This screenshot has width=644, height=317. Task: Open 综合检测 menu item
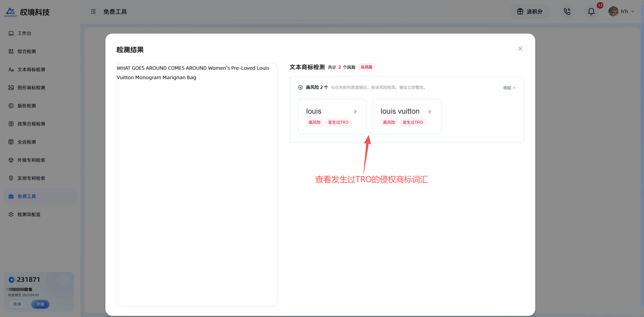pyautogui.click(x=40, y=51)
